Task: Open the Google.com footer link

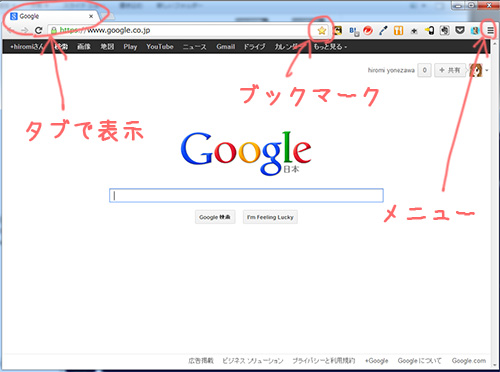Action: [x=469, y=361]
